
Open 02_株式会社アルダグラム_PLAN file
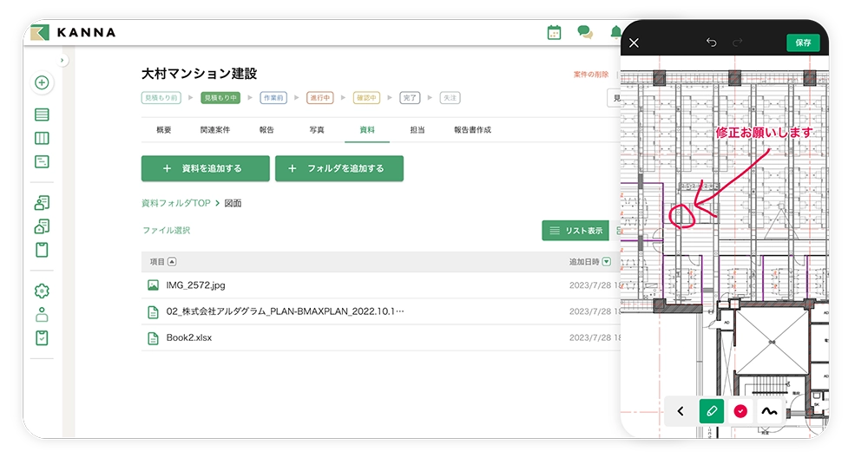click(285, 311)
